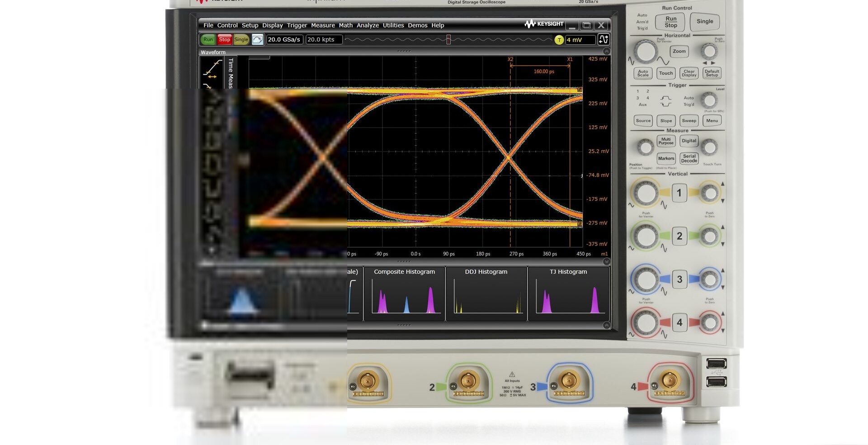Open the Measure menu
This screenshot has width=868, height=445.
point(323,25)
